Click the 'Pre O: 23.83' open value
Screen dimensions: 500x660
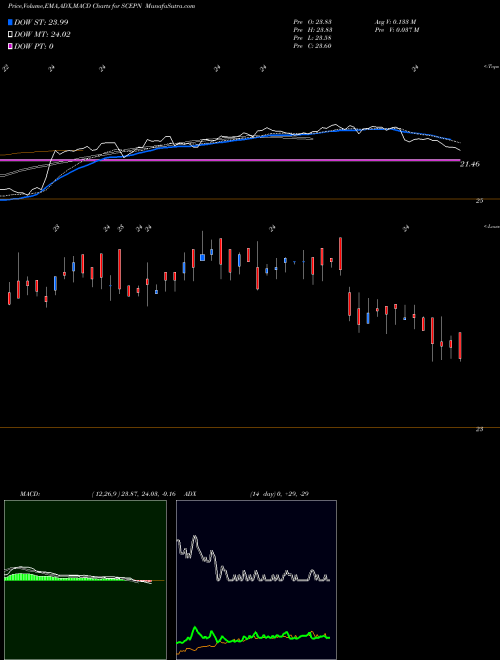click(x=313, y=21)
